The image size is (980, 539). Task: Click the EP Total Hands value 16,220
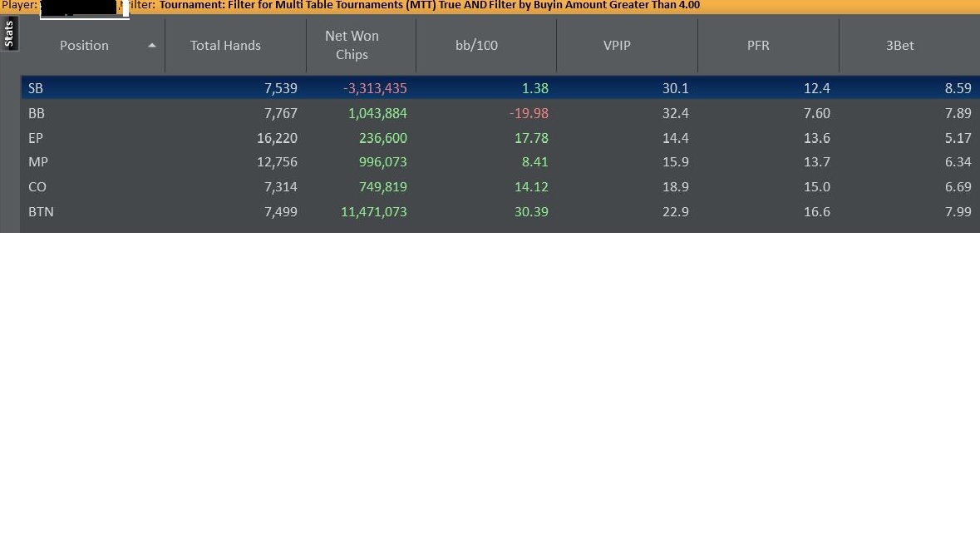click(277, 138)
